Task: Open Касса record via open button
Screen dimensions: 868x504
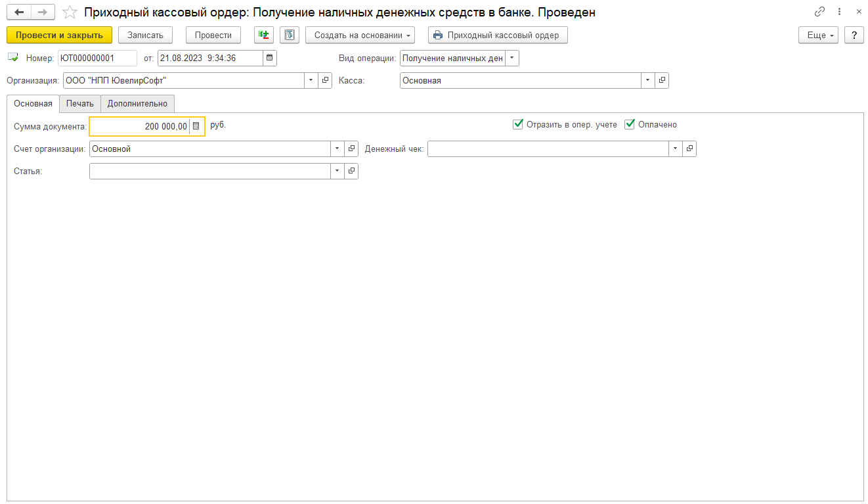Action: point(662,80)
